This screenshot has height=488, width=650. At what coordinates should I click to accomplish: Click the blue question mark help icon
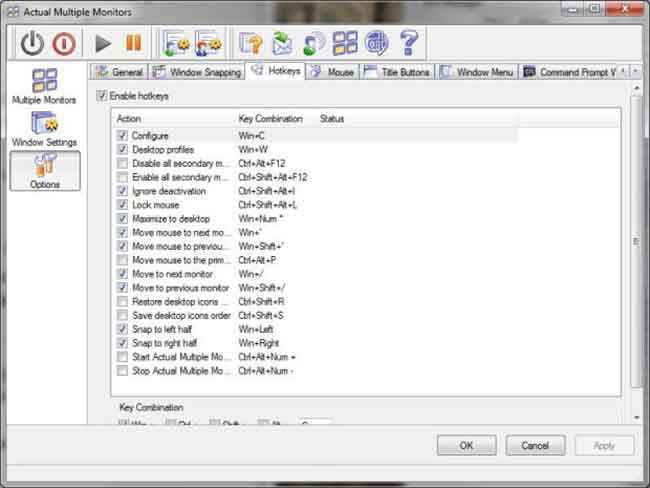pos(409,43)
